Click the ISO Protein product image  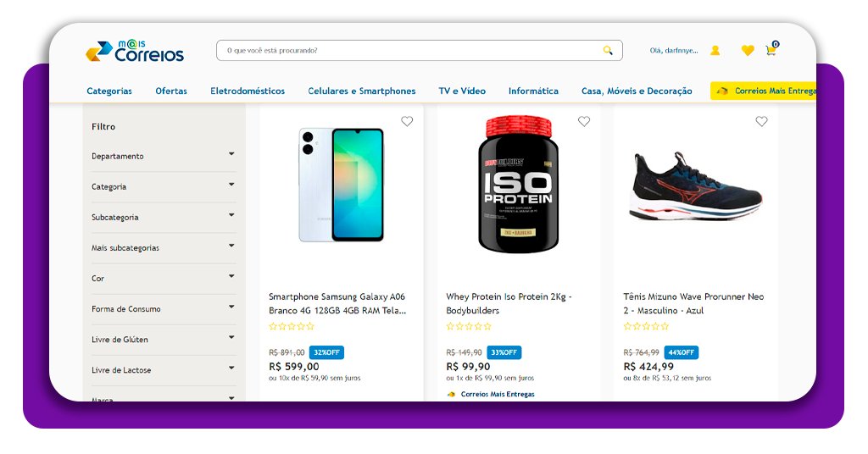tap(518, 185)
